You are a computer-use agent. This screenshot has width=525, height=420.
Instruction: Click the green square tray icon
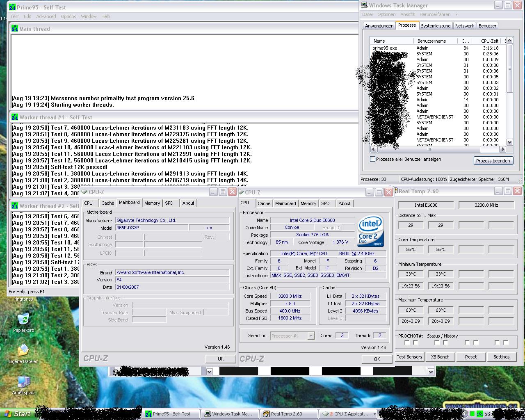coord(472,414)
